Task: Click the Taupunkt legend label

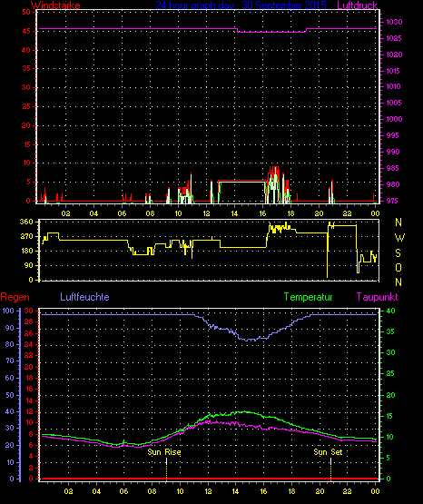Action: coord(377,297)
